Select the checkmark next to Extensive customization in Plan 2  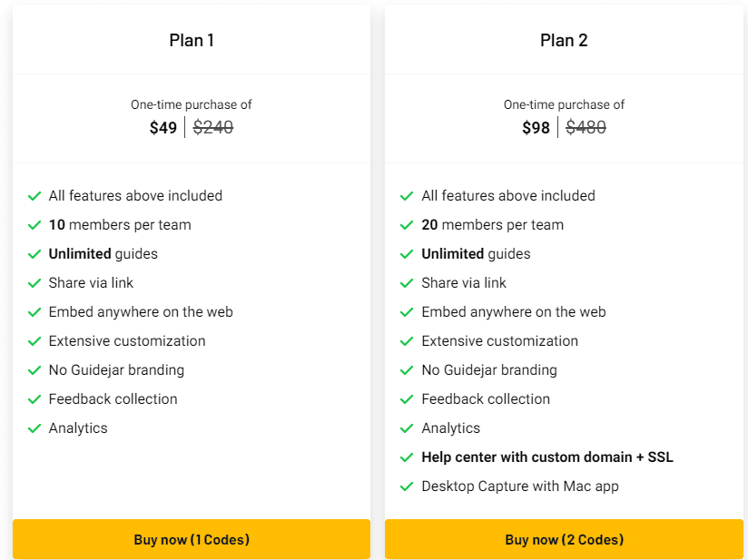pos(407,340)
